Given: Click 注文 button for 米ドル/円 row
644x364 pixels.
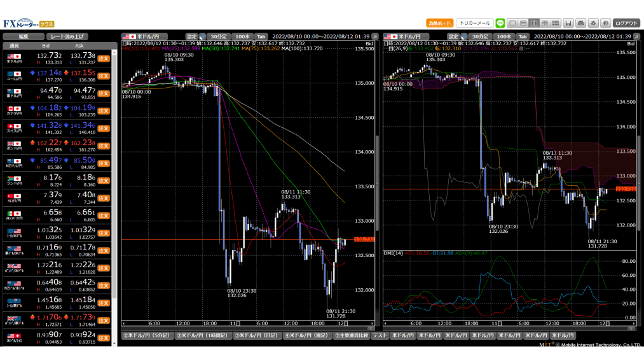Looking at the screenshot, I should pyautogui.click(x=104, y=59).
